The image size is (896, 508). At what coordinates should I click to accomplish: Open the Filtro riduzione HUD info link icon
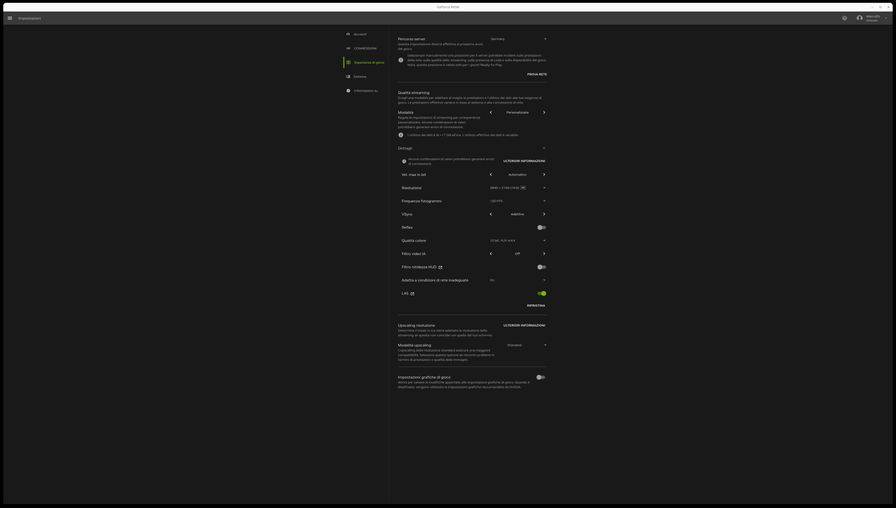pos(440,267)
